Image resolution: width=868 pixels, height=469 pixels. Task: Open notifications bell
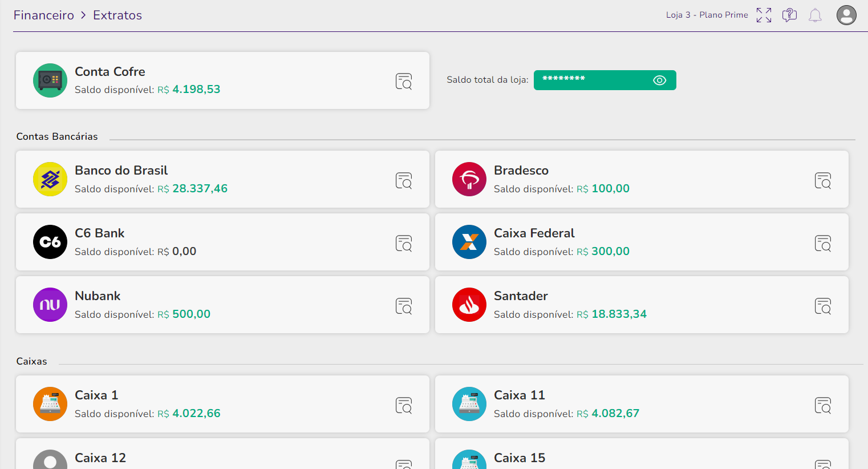pyautogui.click(x=815, y=15)
